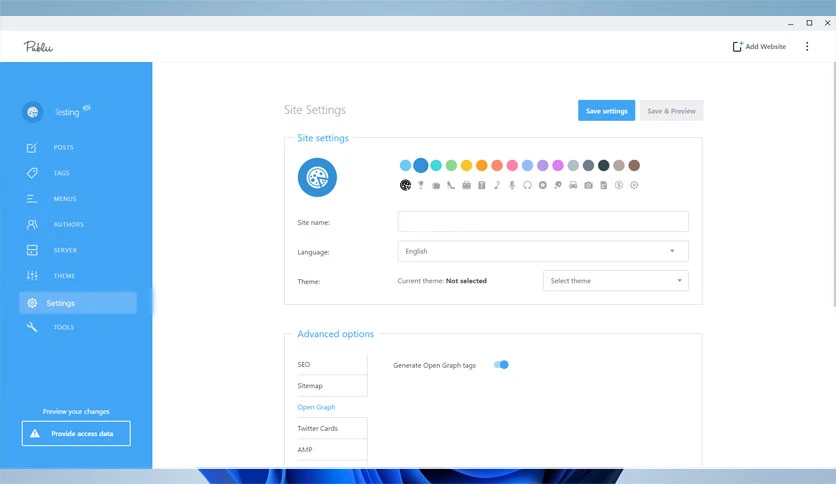836x484 pixels.
Task: Select the Settings sidebar item
Action: [78, 303]
